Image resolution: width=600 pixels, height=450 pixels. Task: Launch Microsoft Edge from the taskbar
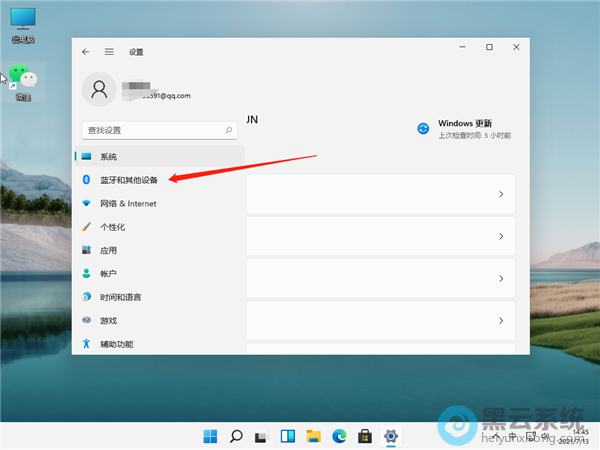coord(340,436)
